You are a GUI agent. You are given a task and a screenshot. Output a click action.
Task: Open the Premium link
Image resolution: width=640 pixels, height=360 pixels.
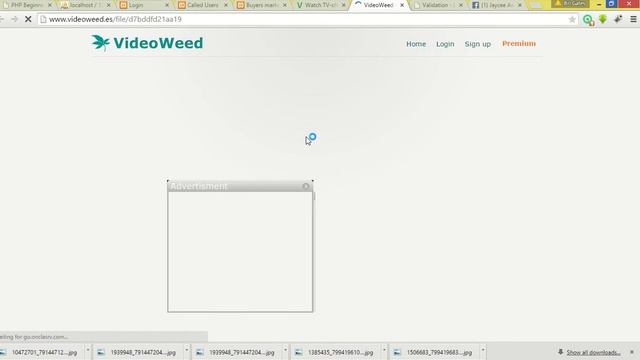pos(519,44)
